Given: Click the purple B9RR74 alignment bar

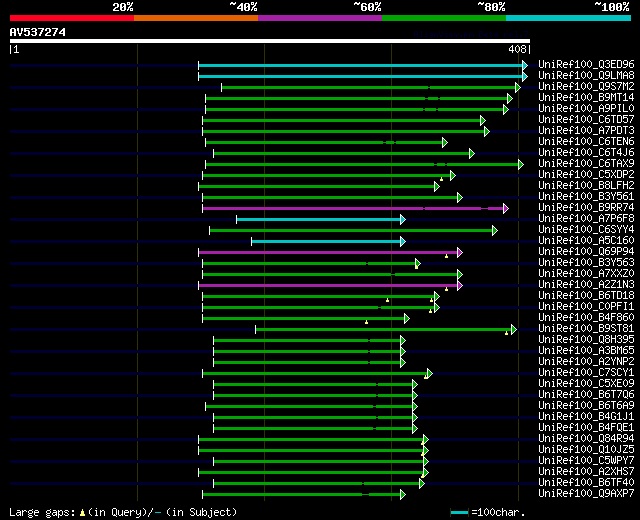Looking at the screenshot, I should [353, 209].
